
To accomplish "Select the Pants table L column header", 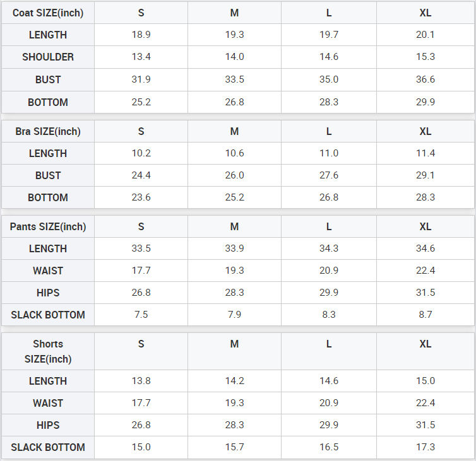I will (329, 226).
